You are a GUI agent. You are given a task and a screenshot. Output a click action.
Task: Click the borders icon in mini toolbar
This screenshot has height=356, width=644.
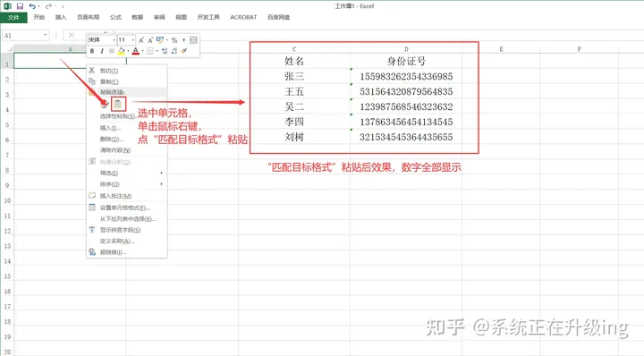[x=150, y=51]
